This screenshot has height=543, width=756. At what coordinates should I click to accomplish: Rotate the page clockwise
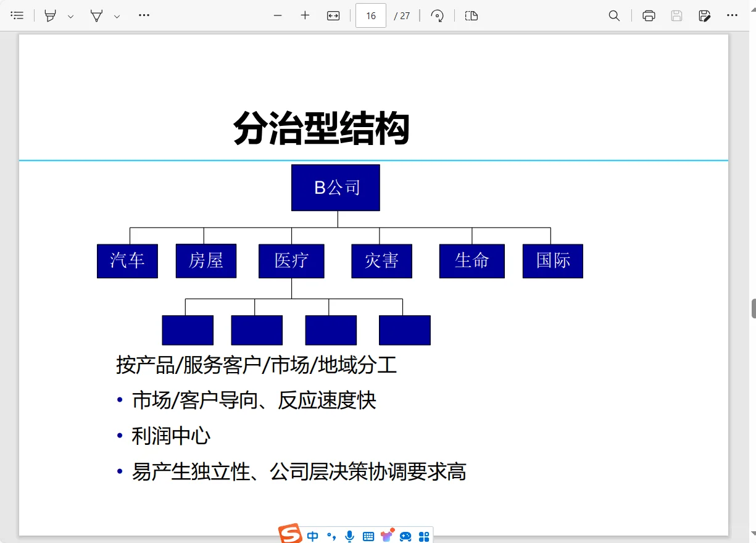point(438,15)
